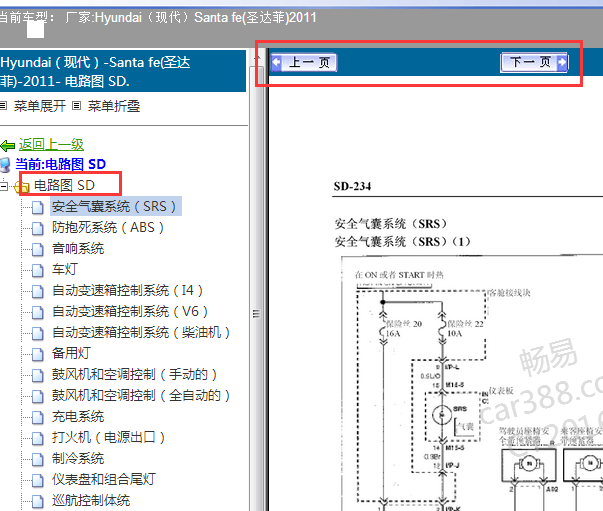The height and width of the screenshot is (511, 603).
Task: Open 制冷系统 tree item
Action: tap(78, 458)
